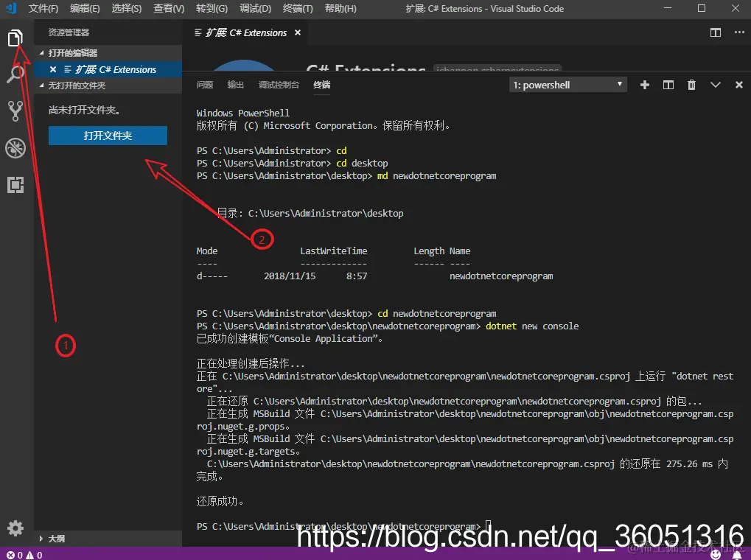Collapse the 无打开的文件夹 section

pyautogui.click(x=108, y=85)
